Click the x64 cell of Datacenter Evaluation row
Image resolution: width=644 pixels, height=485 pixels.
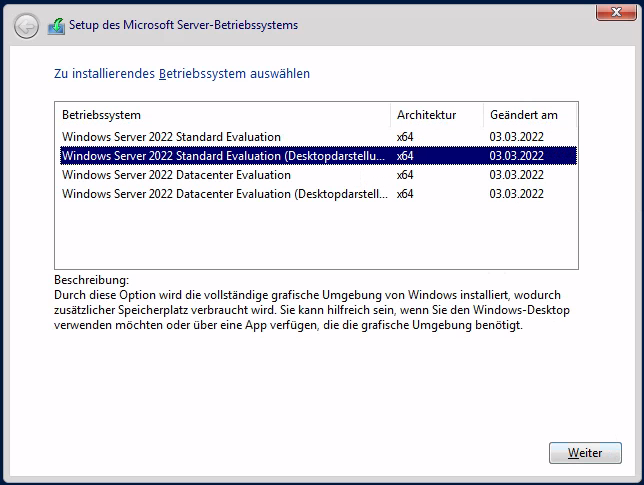(x=405, y=175)
